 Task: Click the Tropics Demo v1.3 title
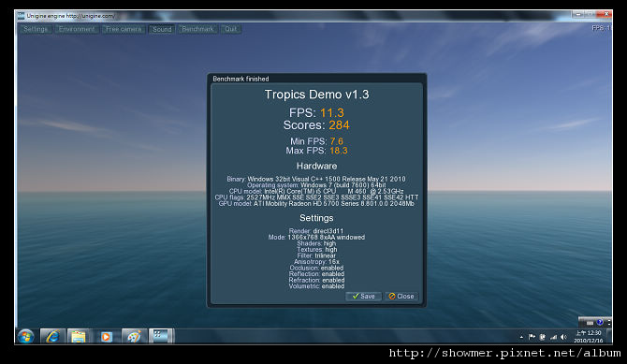point(316,95)
